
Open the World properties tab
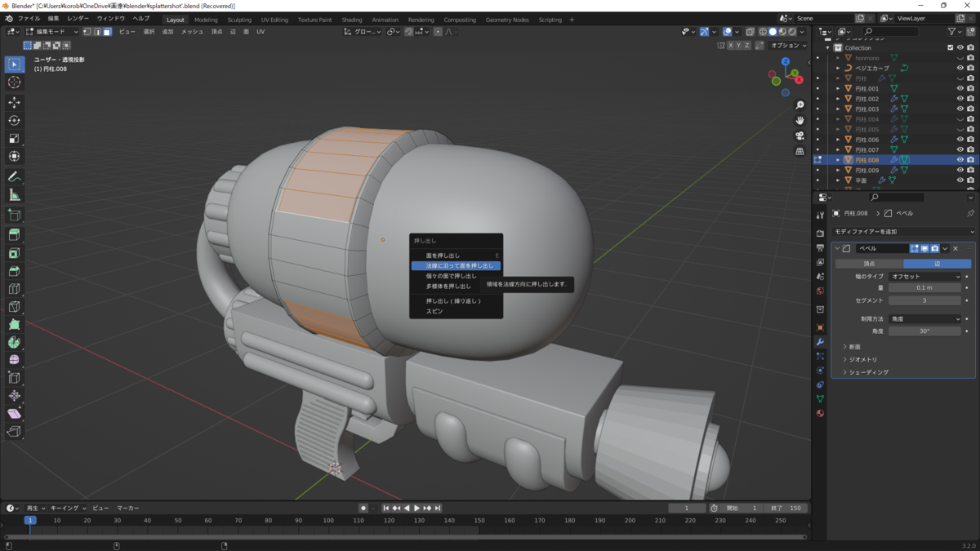pyautogui.click(x=820, y=291)
